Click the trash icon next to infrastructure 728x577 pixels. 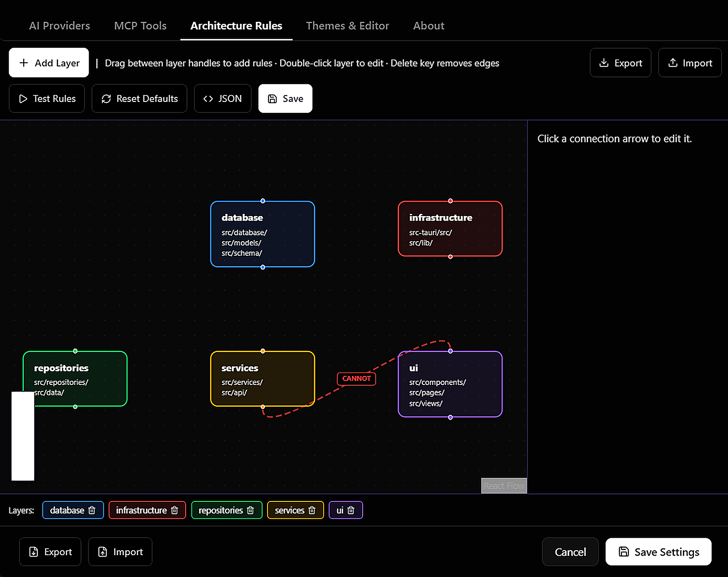tap(174, 510)
